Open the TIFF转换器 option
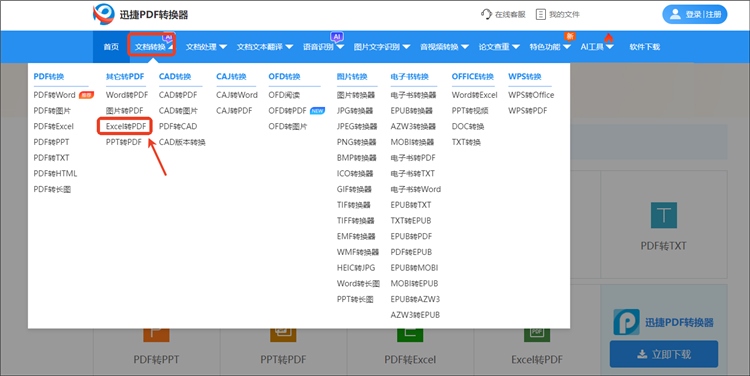This screenshot has height=376, width=750. tap(355, 221)
